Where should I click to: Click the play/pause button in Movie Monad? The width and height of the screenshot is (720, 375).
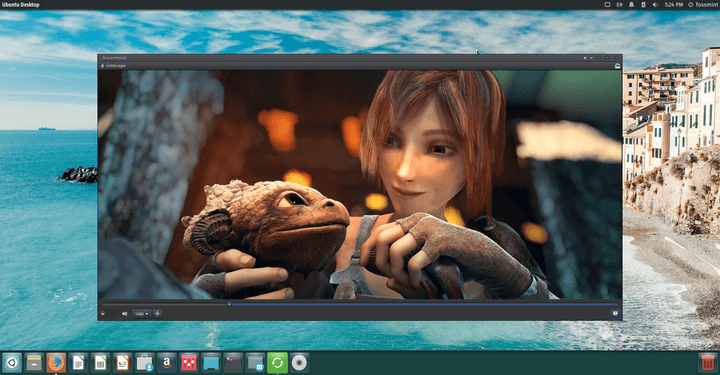[103, 314]
